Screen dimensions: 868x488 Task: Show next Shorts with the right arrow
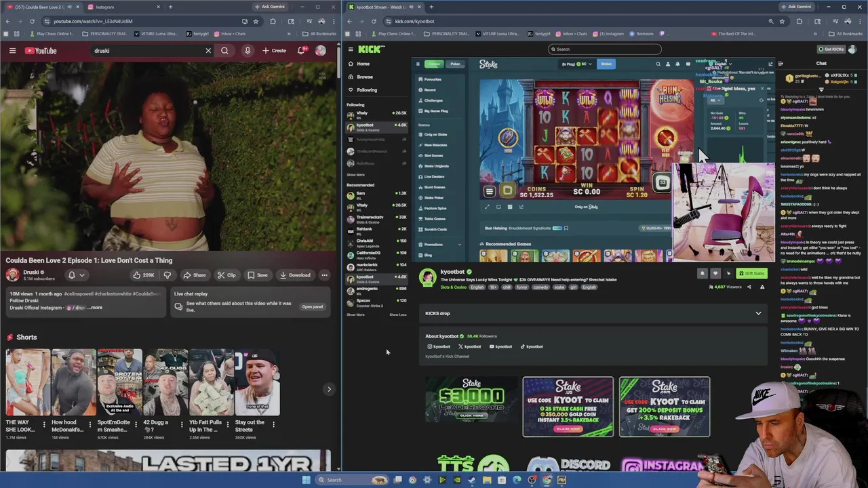[x=329, y=389]
